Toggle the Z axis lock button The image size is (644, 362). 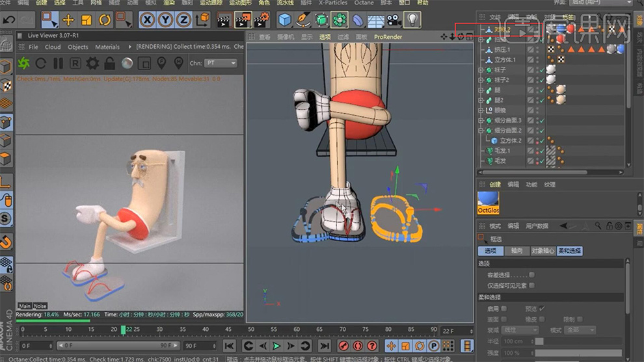pos(183,19)
